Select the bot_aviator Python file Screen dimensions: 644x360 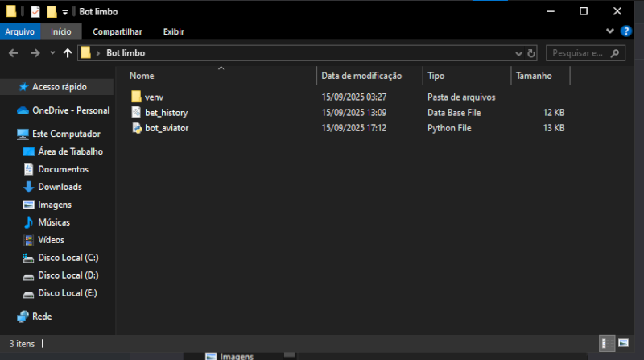[x=167, y=128]
